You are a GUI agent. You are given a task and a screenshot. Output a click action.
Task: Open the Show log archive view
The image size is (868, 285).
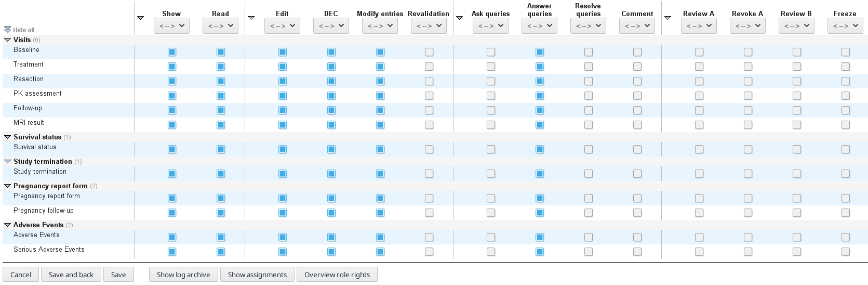point(183,275)
